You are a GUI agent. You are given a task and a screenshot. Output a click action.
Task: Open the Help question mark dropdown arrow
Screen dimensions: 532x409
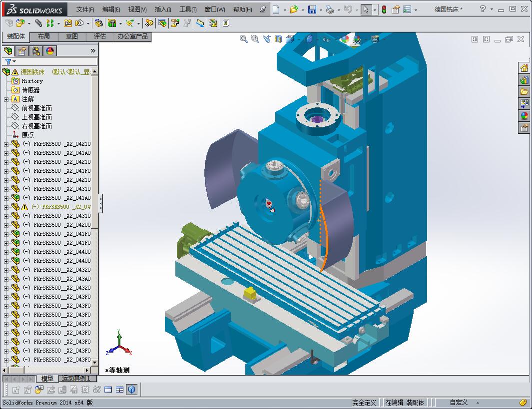(x=492, y=9)
